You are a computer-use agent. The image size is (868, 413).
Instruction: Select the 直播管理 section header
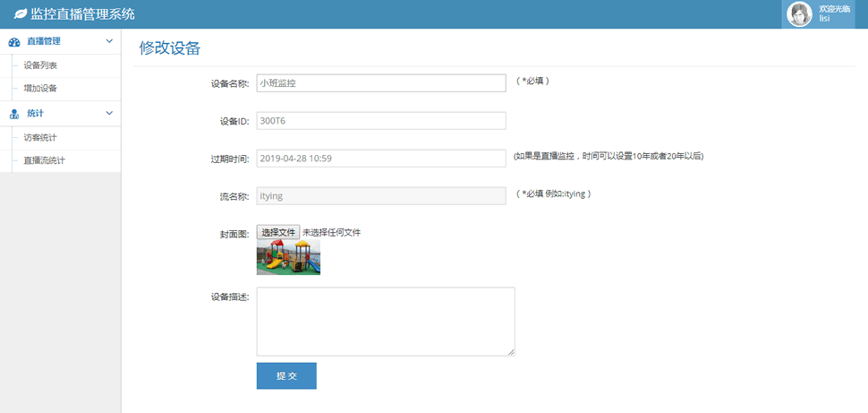click(60, 41)
